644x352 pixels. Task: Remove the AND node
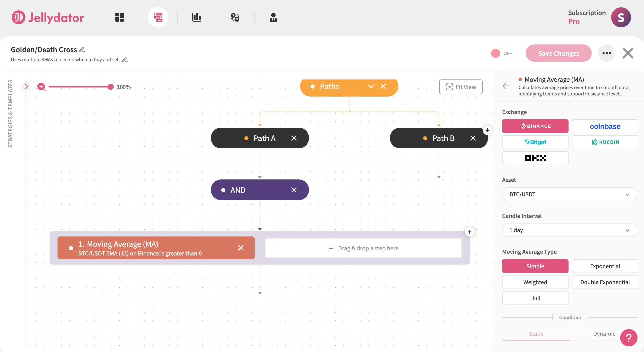294,190
